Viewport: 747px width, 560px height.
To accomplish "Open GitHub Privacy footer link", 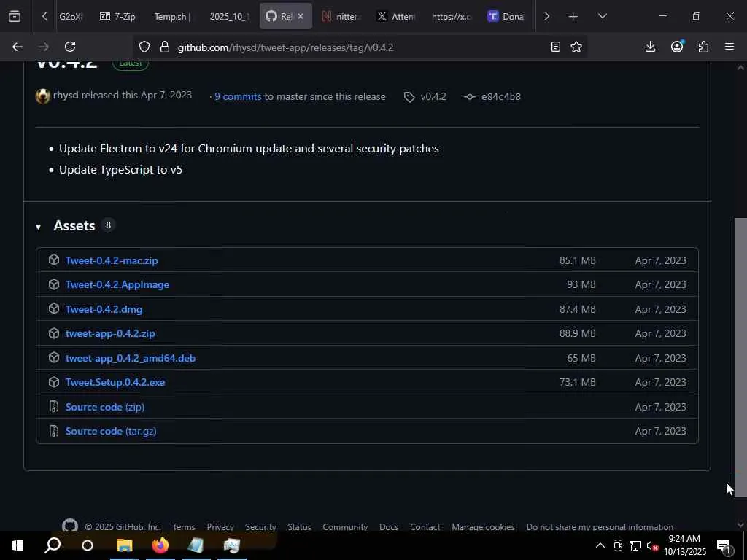I will coord(220,526).
